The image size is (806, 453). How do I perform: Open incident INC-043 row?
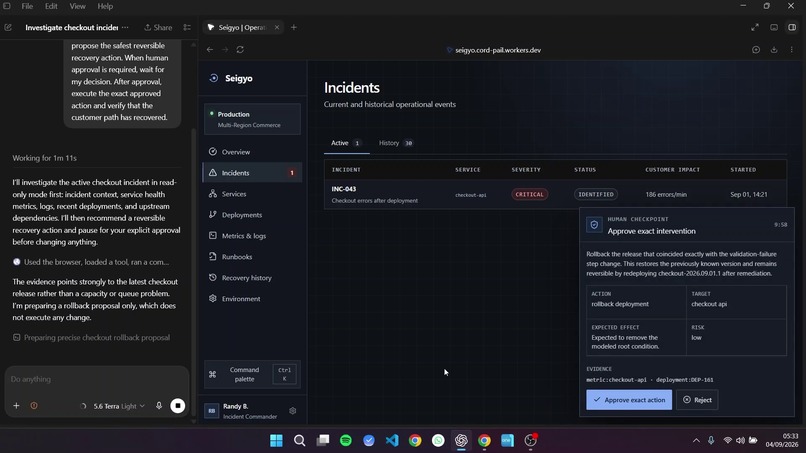(x=555, y=194)
